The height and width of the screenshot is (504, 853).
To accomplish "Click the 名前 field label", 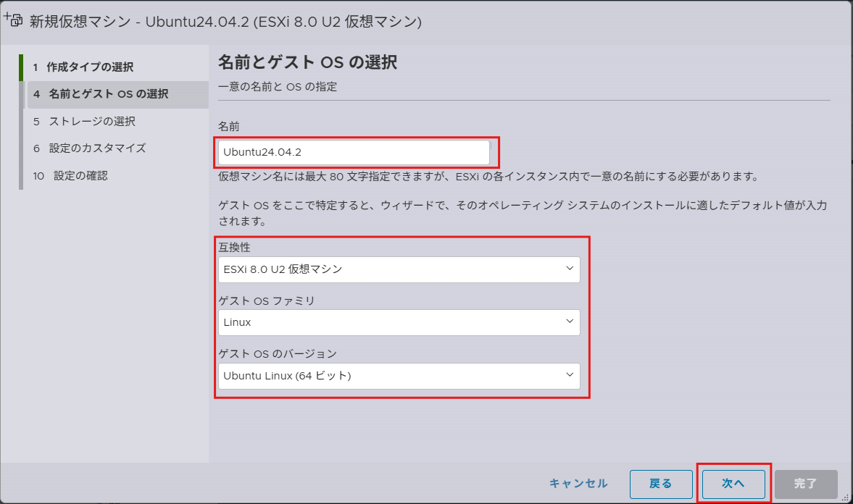I will (228, 126).
